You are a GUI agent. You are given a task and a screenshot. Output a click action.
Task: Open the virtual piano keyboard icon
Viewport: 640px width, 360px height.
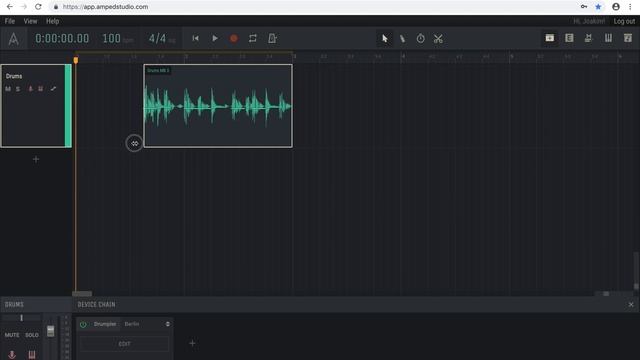click(x=608, y=38)
